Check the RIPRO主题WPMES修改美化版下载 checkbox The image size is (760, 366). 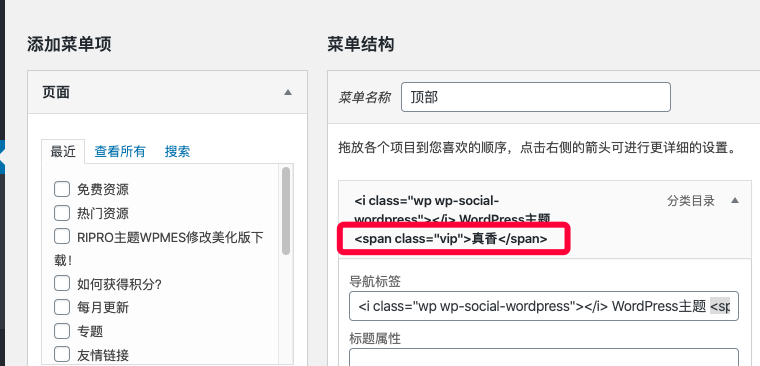(x=62, y=237)
